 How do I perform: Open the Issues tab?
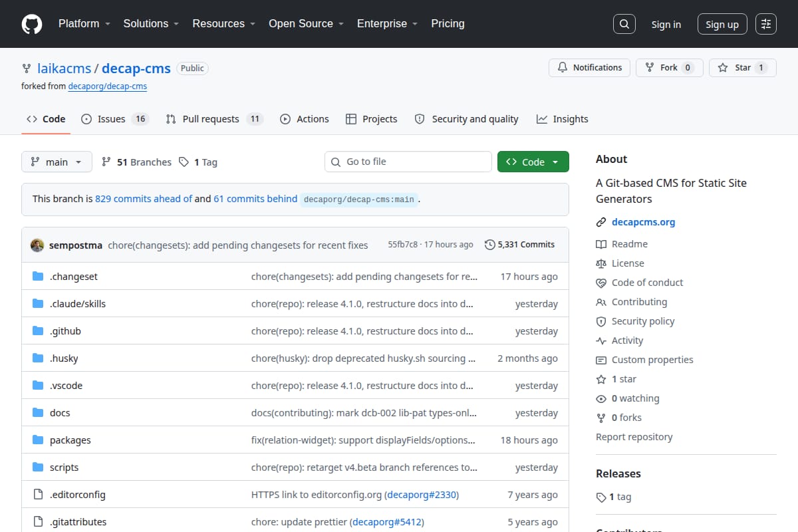point(115,119)
